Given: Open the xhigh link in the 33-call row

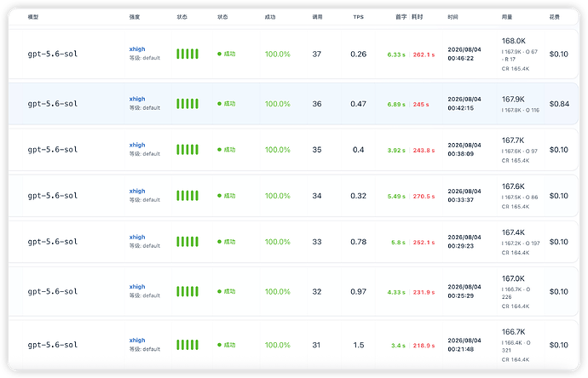Looking at the screenshot, I should pos(137,238).
